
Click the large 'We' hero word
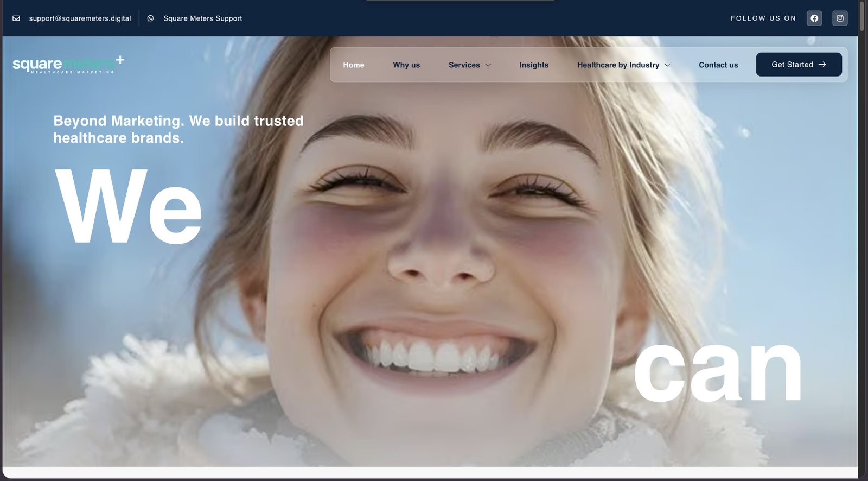coord(128,206)
